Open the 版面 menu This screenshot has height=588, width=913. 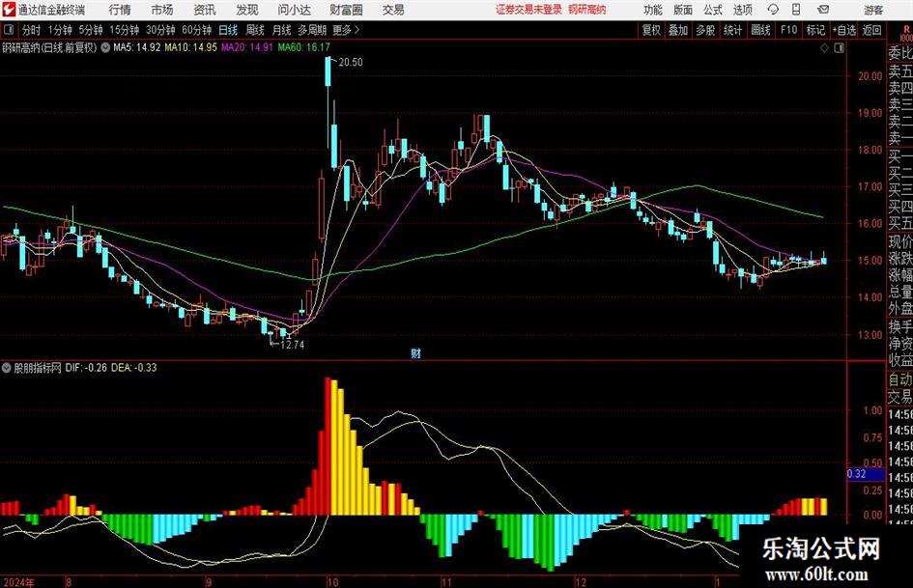[x=682, y=10]
